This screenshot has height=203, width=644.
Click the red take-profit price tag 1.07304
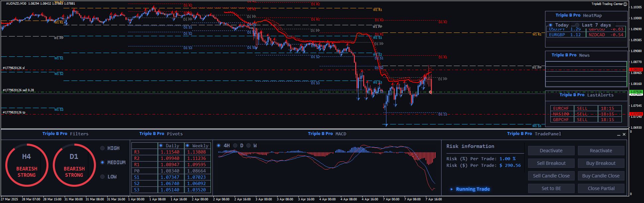point(636,114)
